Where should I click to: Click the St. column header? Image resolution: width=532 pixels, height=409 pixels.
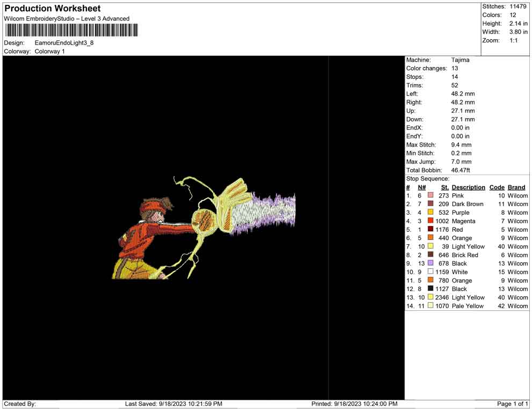(x=445, y=187)
